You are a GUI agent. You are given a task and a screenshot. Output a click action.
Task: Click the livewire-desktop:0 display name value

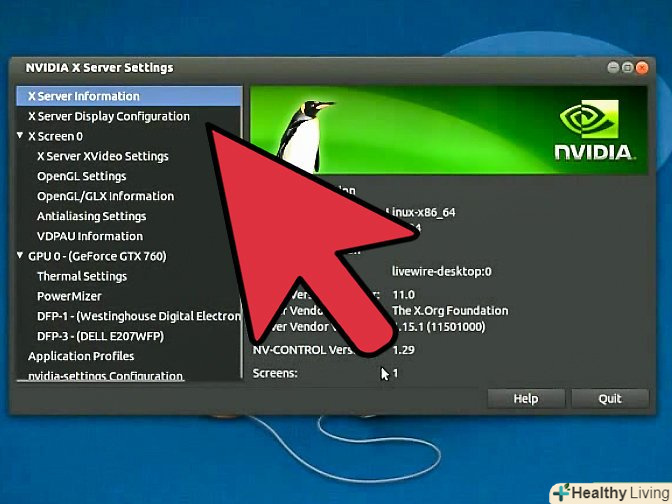(x=441, y=271)
